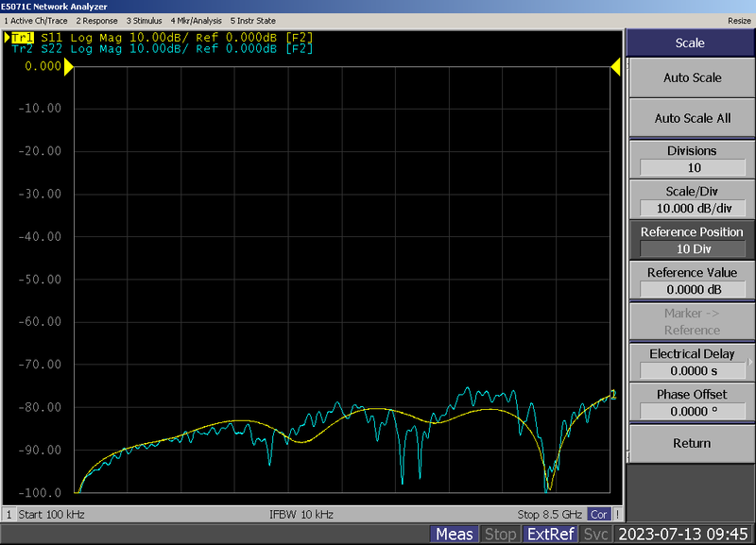
Task: Click the exclamation mark warning indicator
Action: click(x=617, y=515)
